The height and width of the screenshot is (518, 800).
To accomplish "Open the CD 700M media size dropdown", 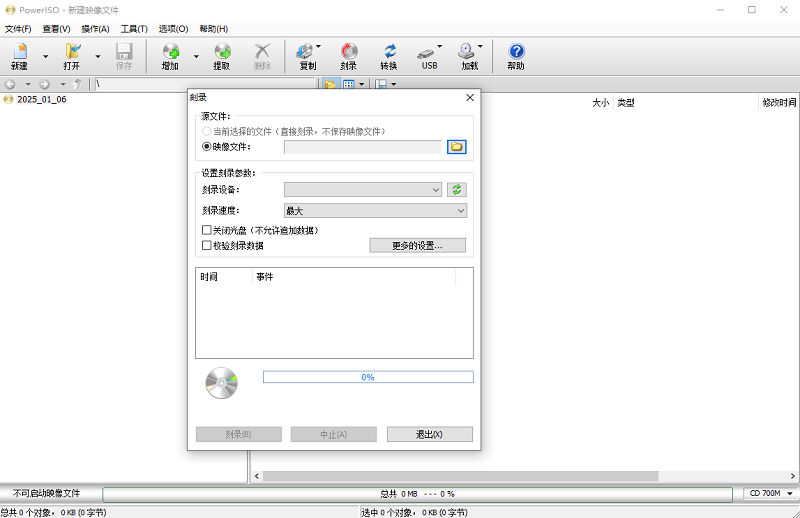I will tap(770, 494).
